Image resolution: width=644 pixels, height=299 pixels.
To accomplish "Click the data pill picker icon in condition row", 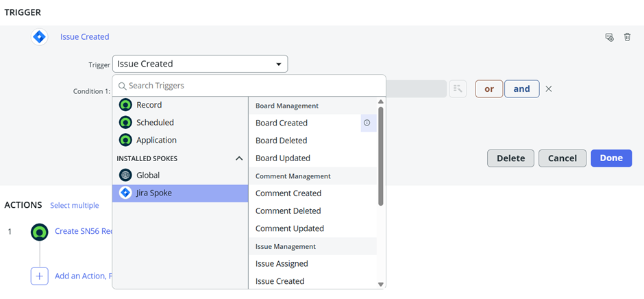I will (x=458, y=88).
